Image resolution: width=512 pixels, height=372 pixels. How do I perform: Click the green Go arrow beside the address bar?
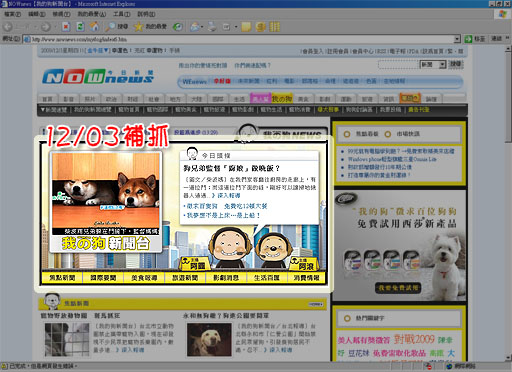(x=468, y=39)
